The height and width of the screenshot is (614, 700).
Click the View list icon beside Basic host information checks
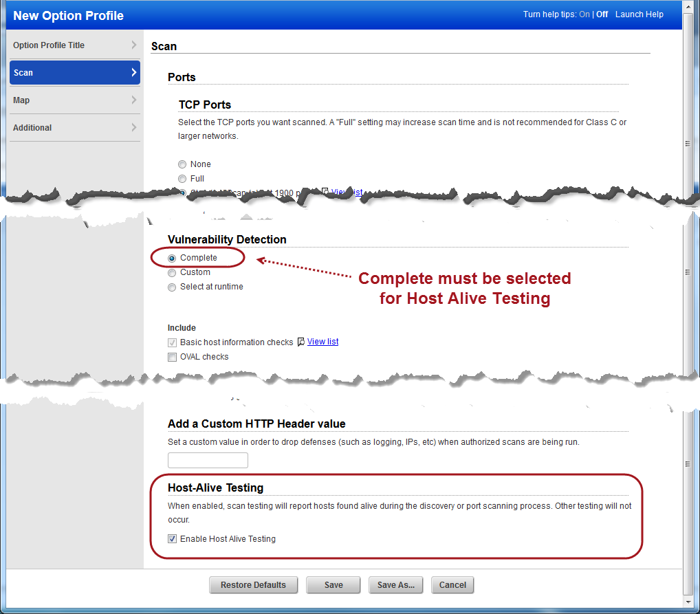click(x=300, y=342)
